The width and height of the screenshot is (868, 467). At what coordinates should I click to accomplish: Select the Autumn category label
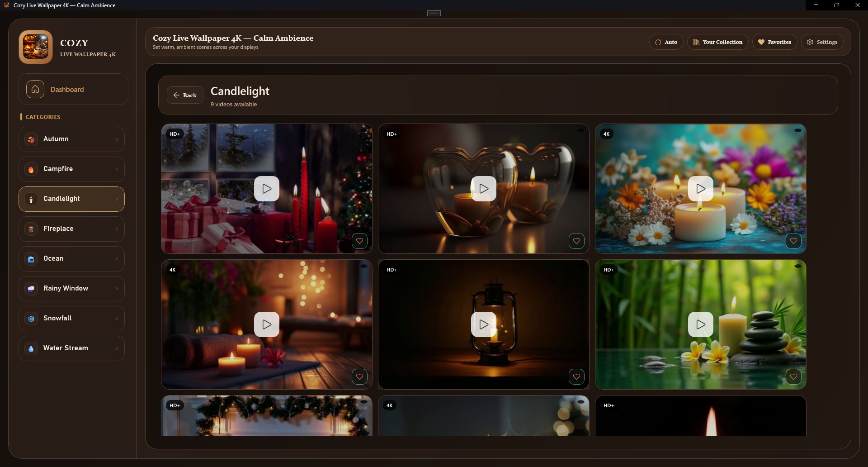56,139
